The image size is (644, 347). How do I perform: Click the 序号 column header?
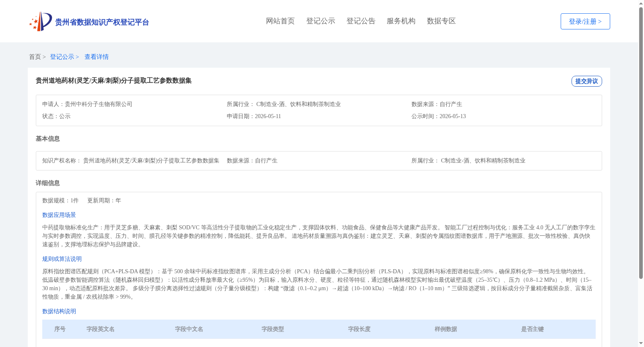point(60,329)
